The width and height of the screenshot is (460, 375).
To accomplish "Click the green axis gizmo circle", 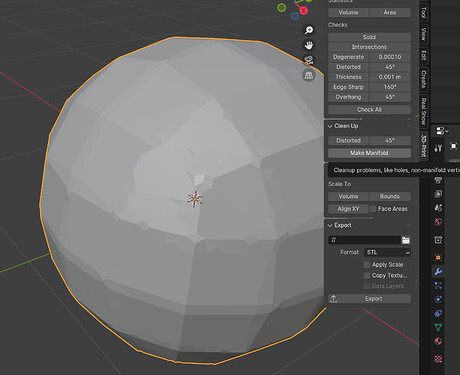I will tap(282, 7).
